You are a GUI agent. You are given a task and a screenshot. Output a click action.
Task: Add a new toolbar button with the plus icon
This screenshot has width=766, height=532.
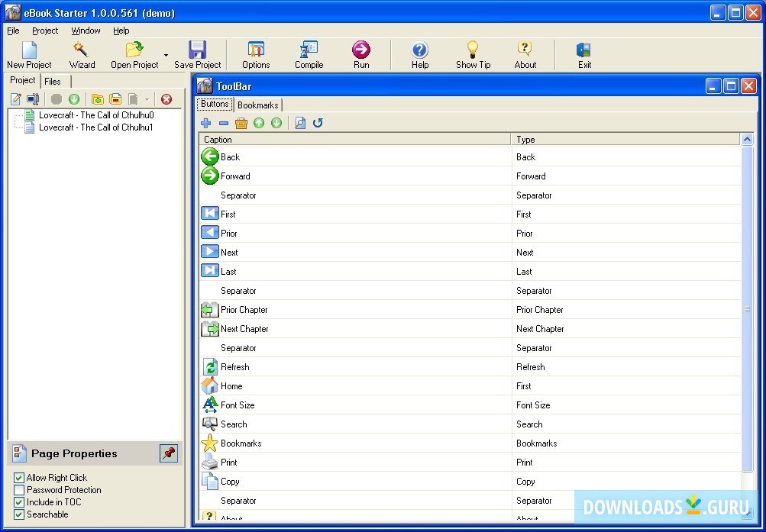(206, 122)
